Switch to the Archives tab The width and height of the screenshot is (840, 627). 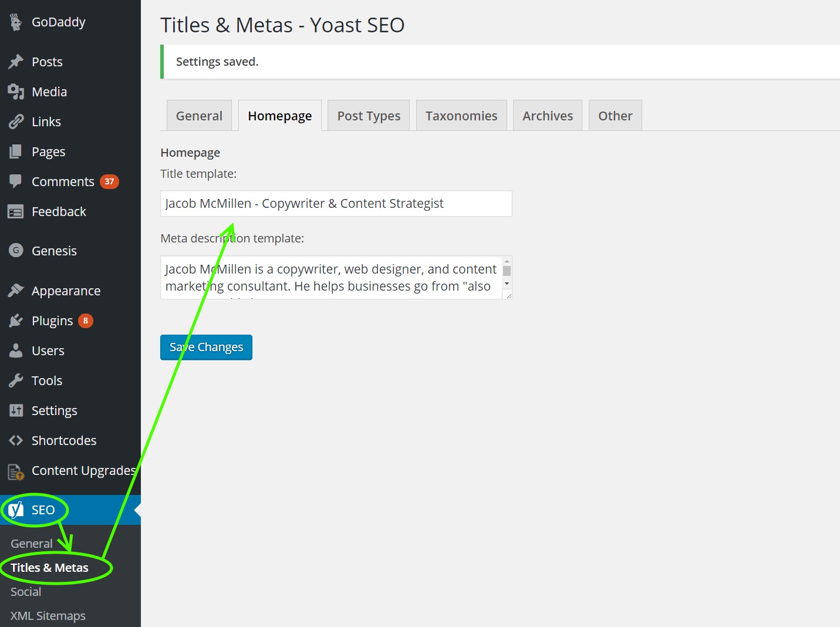click(x=548, y=116)
